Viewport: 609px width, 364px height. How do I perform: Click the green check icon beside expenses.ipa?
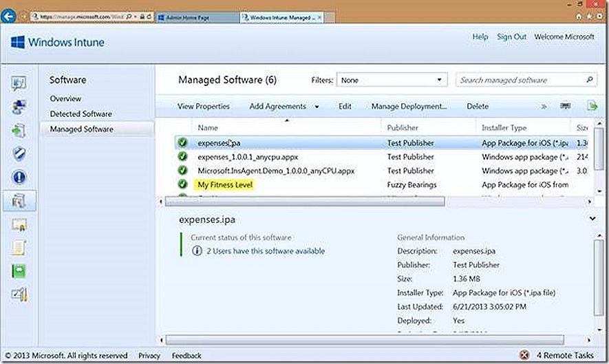click(182, 142)
